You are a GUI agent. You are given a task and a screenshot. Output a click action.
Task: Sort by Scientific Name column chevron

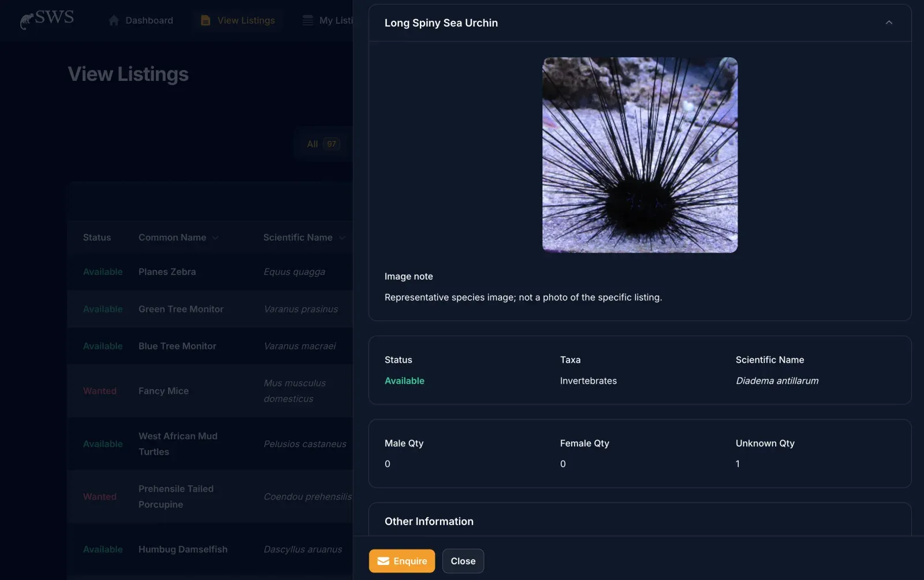[342, 237]
